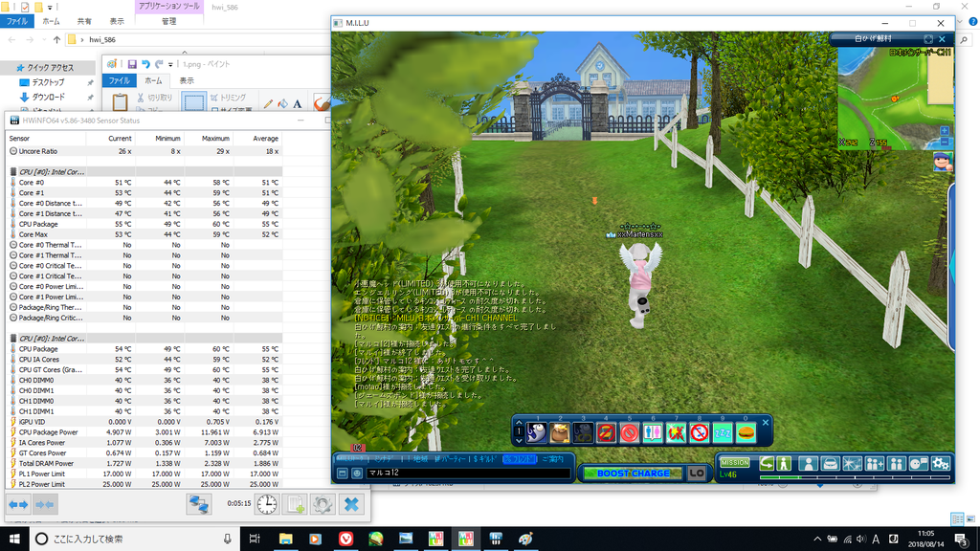The height and width of the screenshot is (551, 980).
Task: Collapse the first CPU [#0] Intel sensor group
Action: click(13, 171)
